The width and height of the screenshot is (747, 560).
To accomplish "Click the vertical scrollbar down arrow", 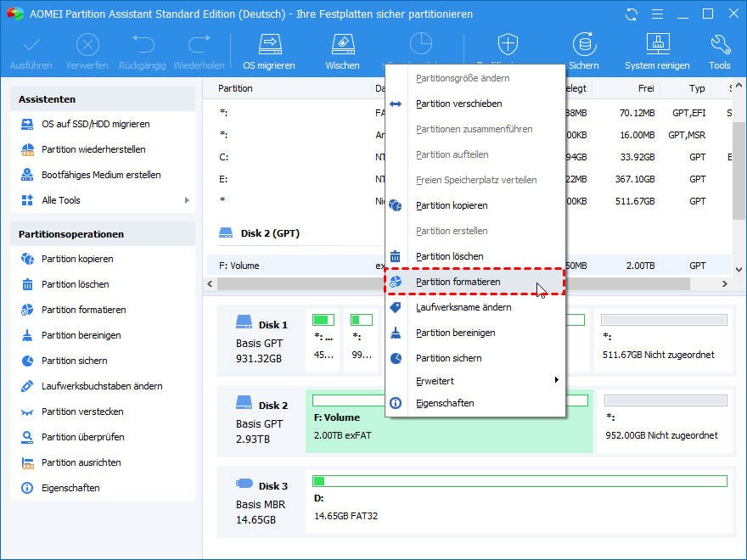I will click(x=739, y=270).
